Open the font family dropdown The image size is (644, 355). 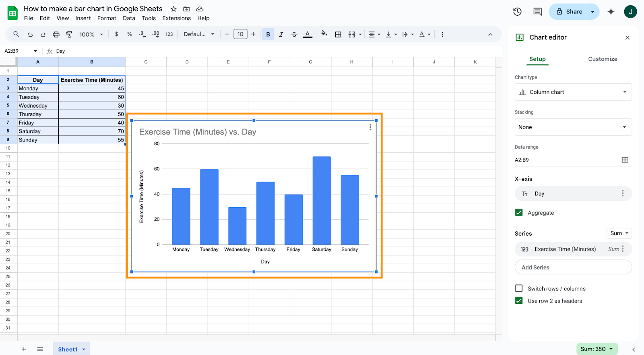[x=199, y=34]
